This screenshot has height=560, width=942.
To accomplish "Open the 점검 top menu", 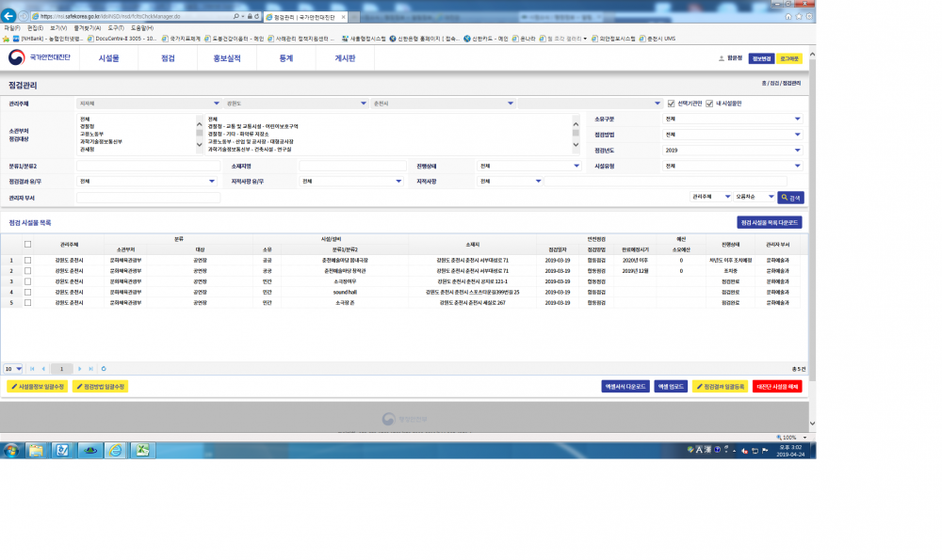I will click(168, 58).
